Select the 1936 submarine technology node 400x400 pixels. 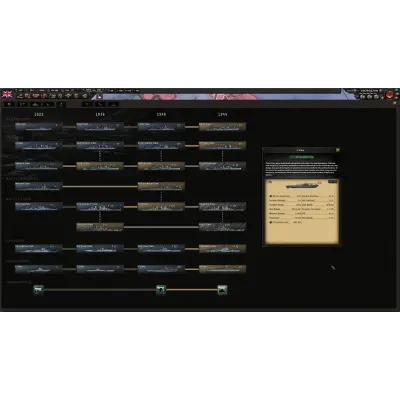100,269
